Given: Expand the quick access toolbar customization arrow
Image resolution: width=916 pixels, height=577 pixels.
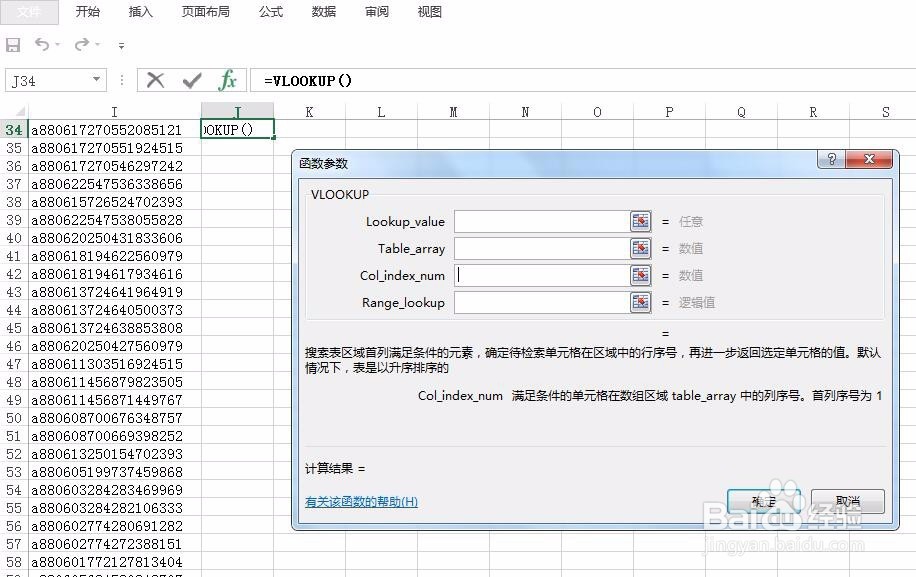Looking at the screenshot, I should coord(119,45).
